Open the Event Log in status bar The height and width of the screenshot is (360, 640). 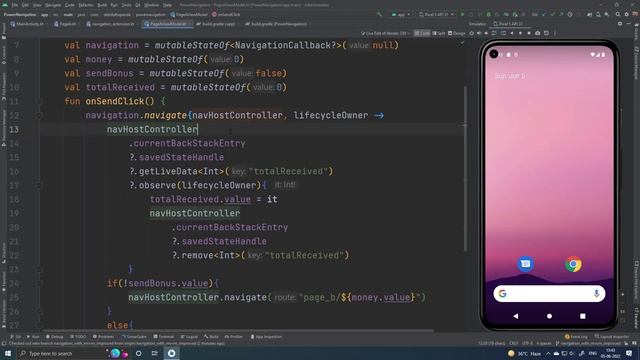576,337
